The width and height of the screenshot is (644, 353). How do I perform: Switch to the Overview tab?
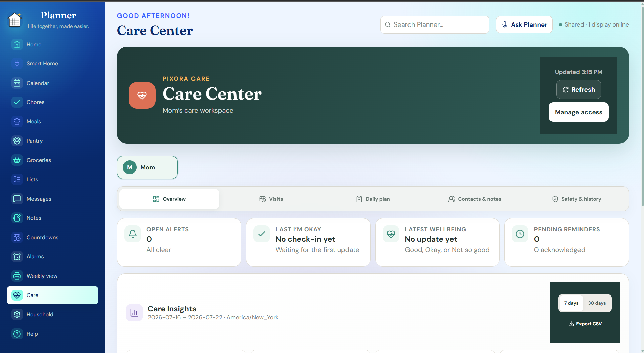(x=169, y=199)
